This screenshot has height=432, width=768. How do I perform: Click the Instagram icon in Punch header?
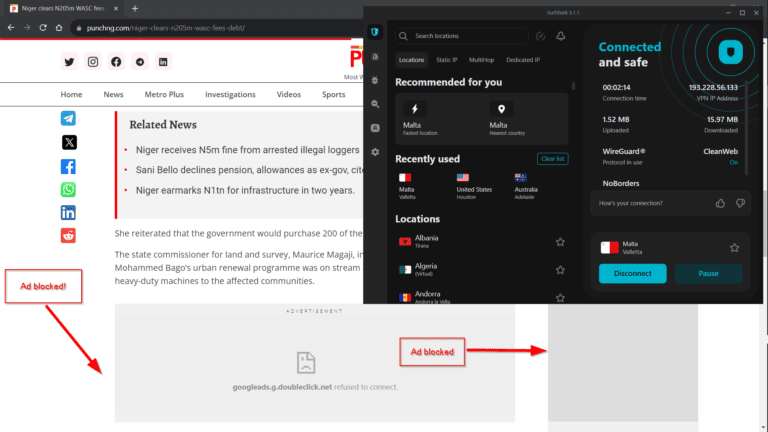click(x=93, y=62)
